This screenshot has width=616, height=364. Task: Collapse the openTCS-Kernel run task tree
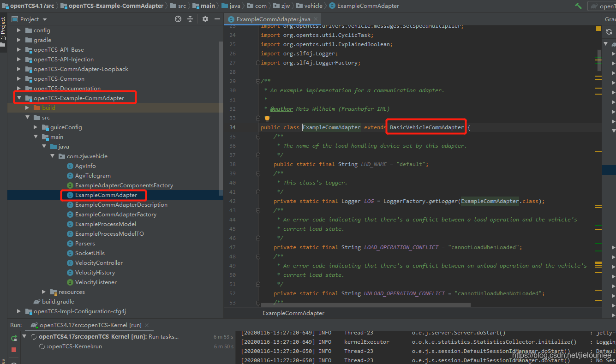(24, 337)
